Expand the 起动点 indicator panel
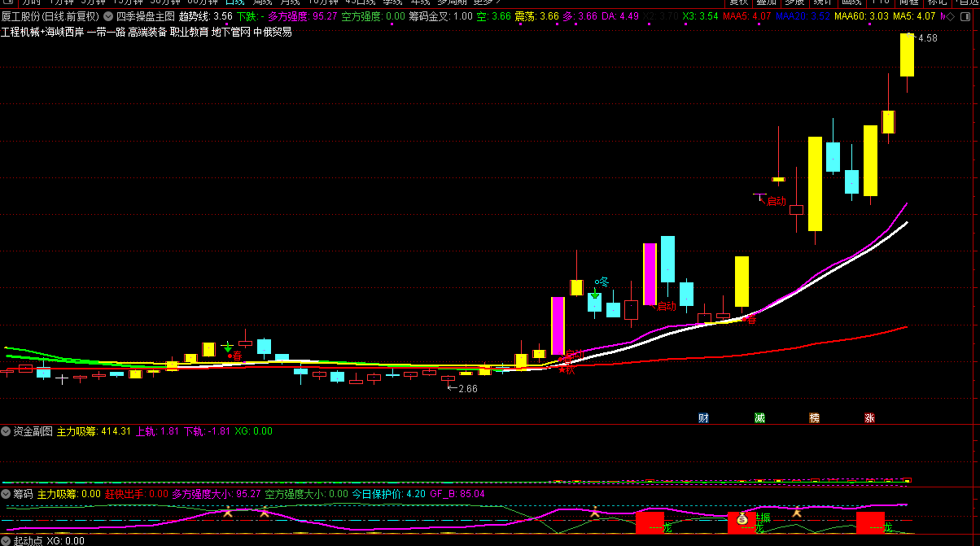The width and height of the screenshot is (980, 546). [x=6, y=540]
